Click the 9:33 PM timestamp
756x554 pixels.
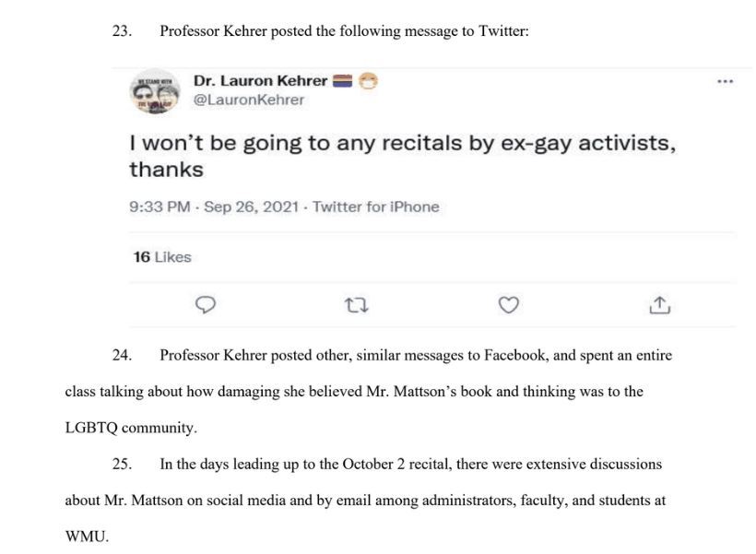coord(159,206)
